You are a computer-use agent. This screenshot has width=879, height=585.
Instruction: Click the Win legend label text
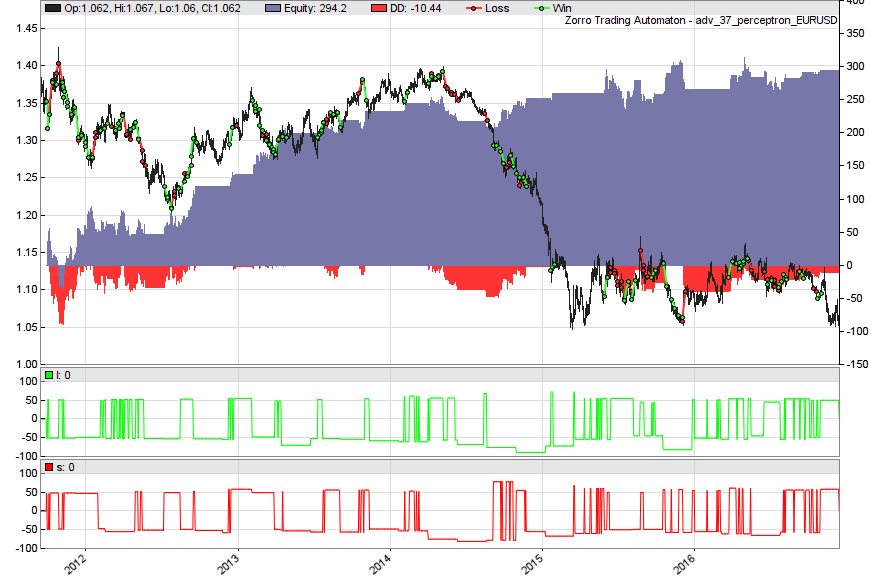tap(562, 8)
